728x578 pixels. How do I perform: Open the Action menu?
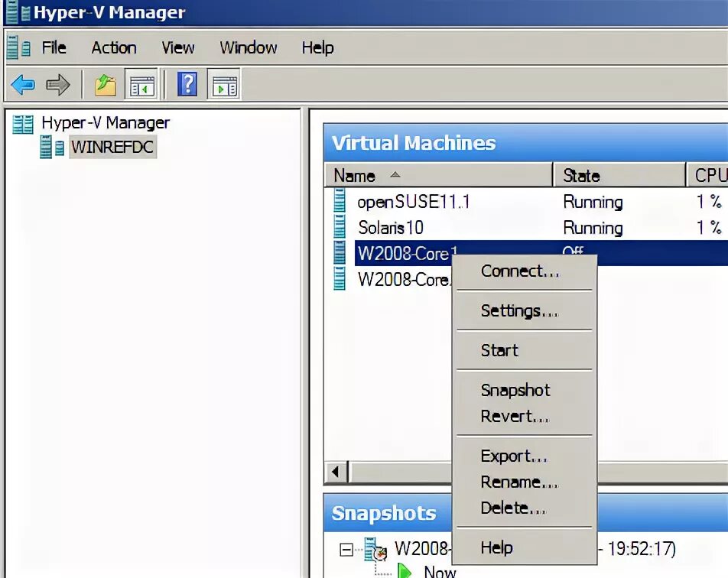tap(114, 47)
